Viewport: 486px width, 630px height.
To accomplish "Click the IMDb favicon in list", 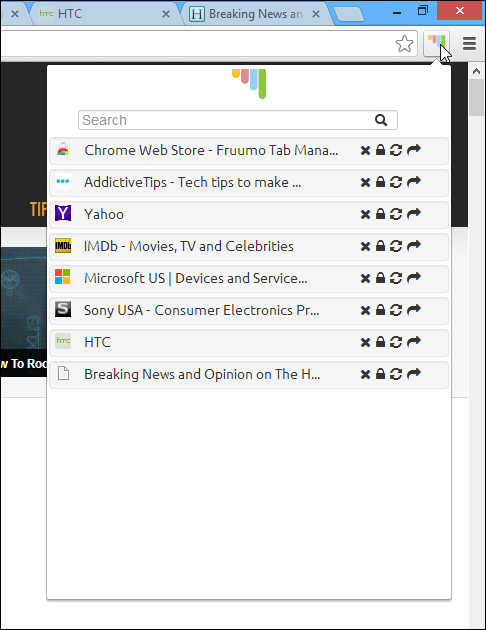I will [63, 245].
